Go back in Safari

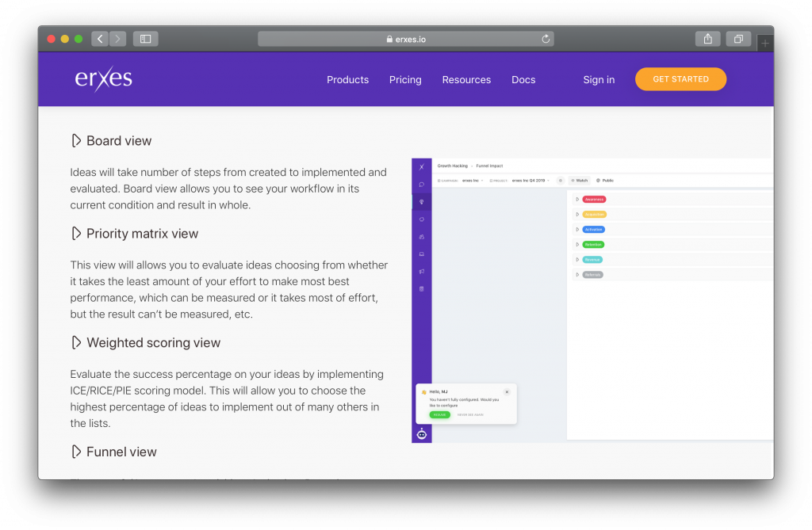click(100, 39)
